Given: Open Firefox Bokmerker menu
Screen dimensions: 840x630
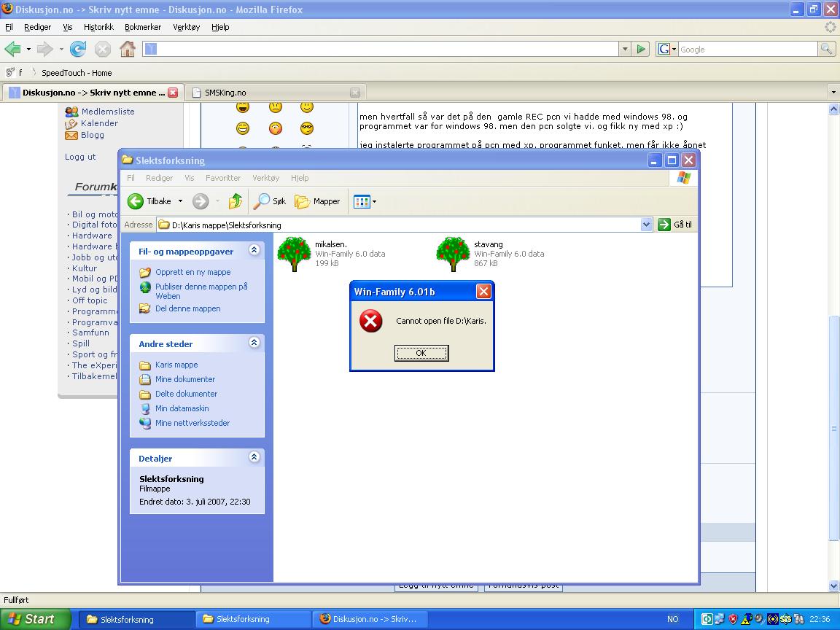Looking at the screenshot, I should 142,27.
